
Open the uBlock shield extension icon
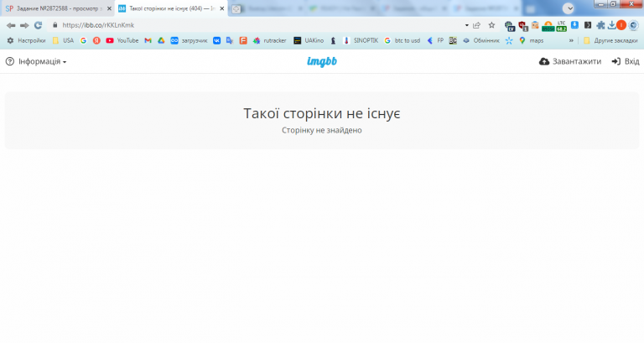[x=522, y=26]
